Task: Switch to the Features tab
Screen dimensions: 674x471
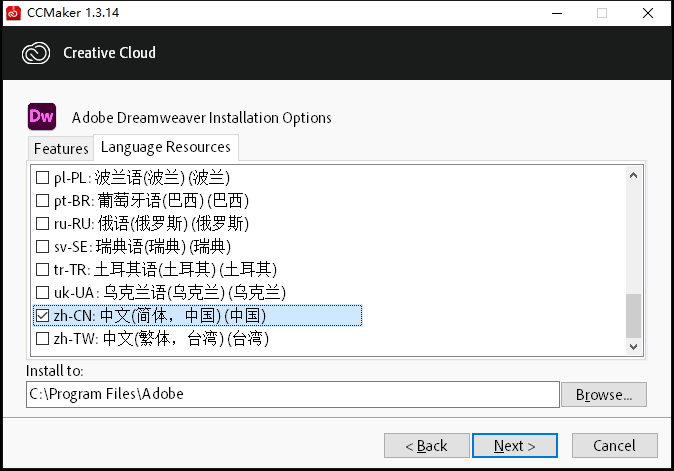Action: click(61, 149)
